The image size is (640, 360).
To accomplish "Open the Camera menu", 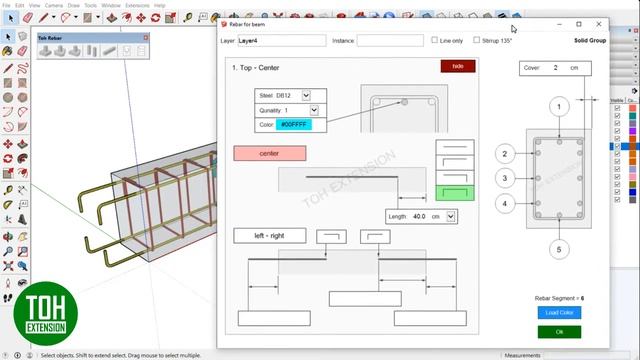I will point(53,5).
